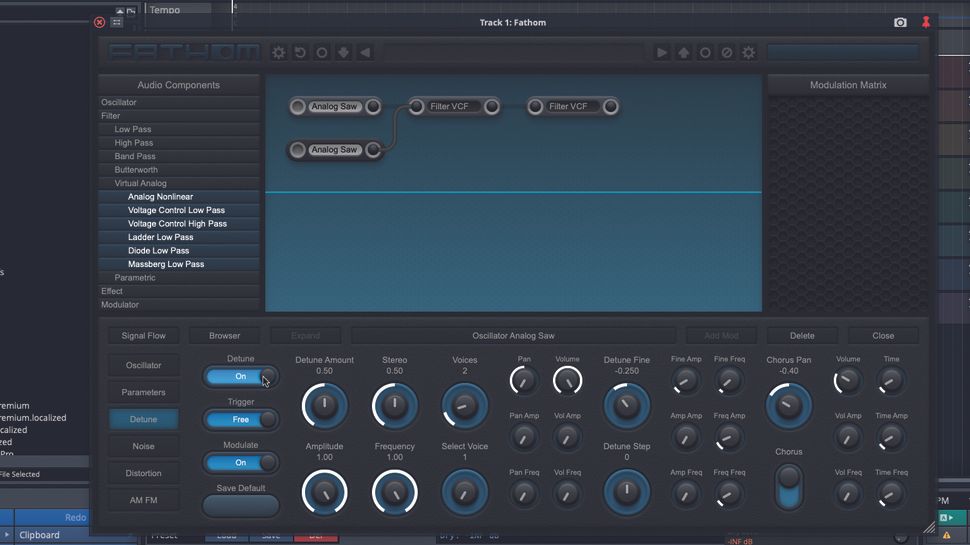Click the gear icon beside the Fathom logo
Viewport: 970px width, 545px height.
[279, 53]
